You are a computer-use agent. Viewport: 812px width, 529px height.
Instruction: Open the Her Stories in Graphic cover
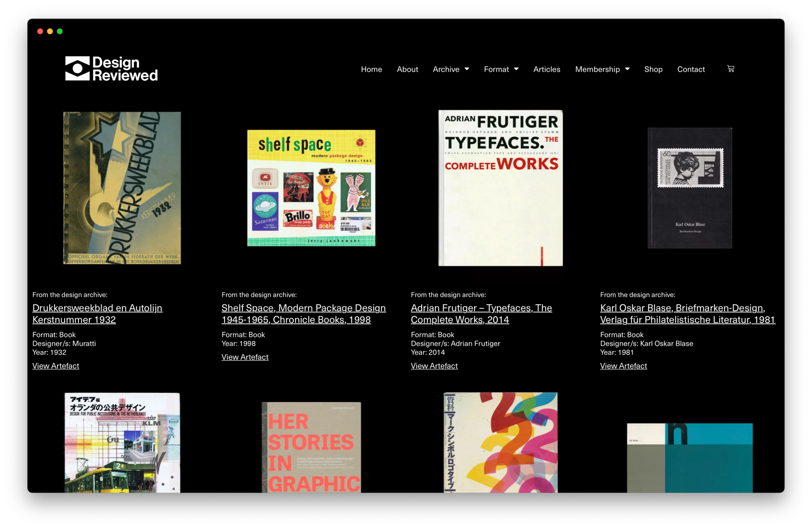click(311, 447)
